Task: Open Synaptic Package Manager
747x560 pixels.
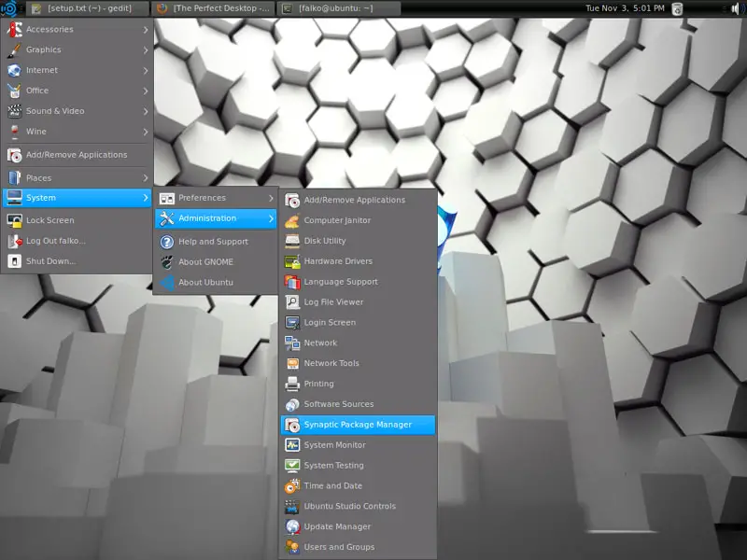Action: pos(358,425)
